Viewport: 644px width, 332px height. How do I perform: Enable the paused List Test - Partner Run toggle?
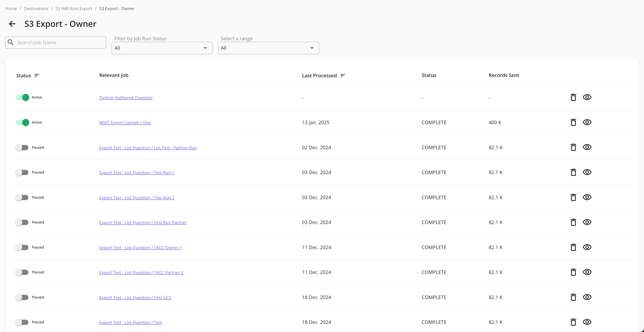point(22,147)
